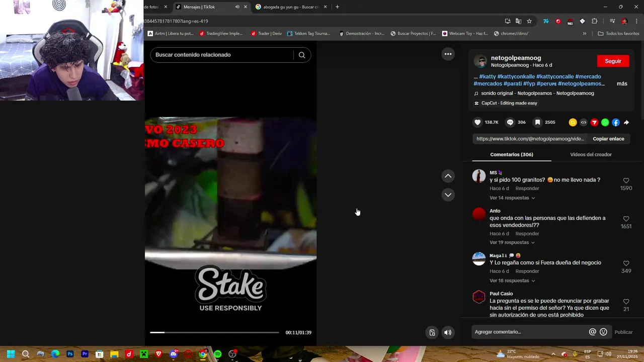The width and height of the screenshot is (644, 362).
Task: Open the 'Todos los favoritos' bookmarks folder
Action: pyautogui.click(x=618, y=34)
